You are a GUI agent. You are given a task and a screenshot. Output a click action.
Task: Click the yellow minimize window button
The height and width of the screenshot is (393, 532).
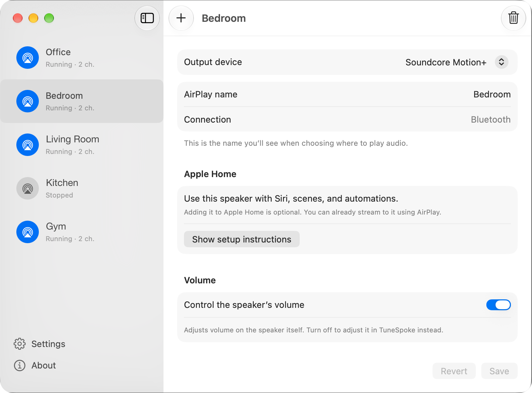33,18
